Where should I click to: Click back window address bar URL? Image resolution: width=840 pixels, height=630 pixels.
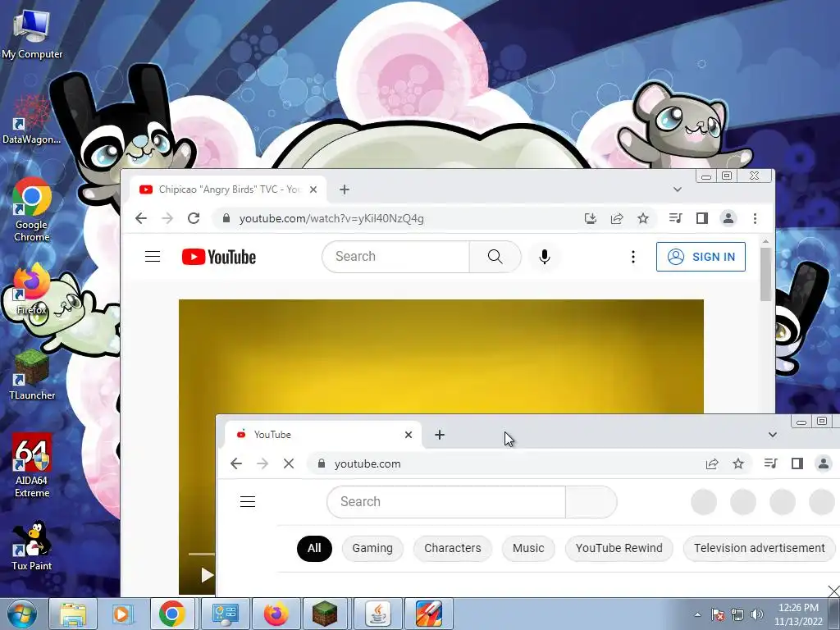(331, 218)
